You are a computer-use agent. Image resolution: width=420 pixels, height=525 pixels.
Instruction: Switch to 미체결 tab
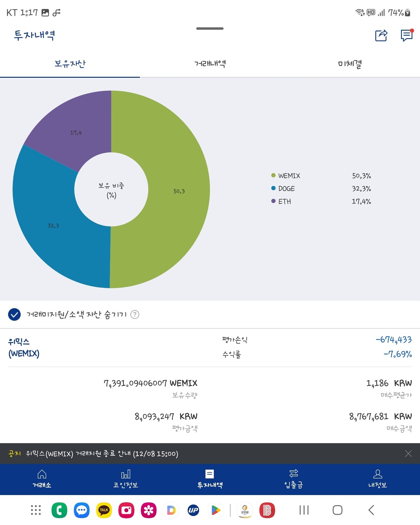coord(350,64)
